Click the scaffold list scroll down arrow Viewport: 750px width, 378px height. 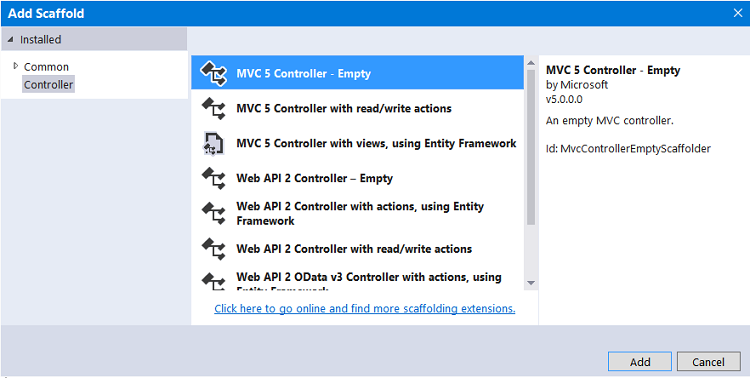tap(530, 283)
